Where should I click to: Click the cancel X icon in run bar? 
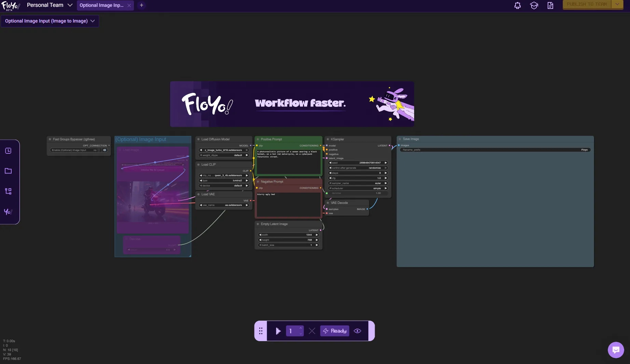click(312, 331)
